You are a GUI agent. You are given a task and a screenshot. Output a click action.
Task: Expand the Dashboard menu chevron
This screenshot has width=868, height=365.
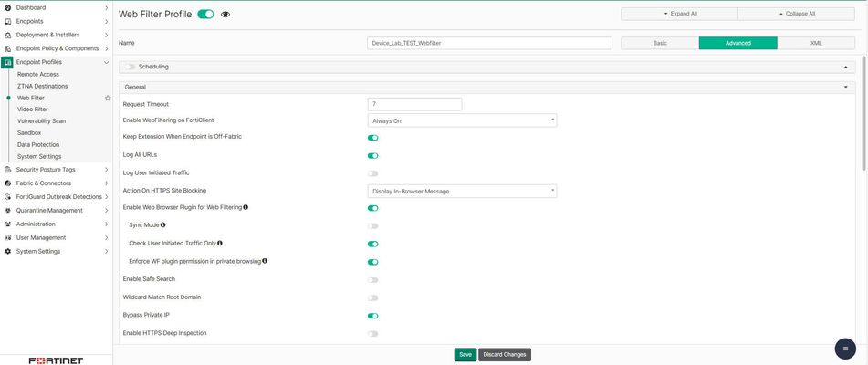pos(106,7)
